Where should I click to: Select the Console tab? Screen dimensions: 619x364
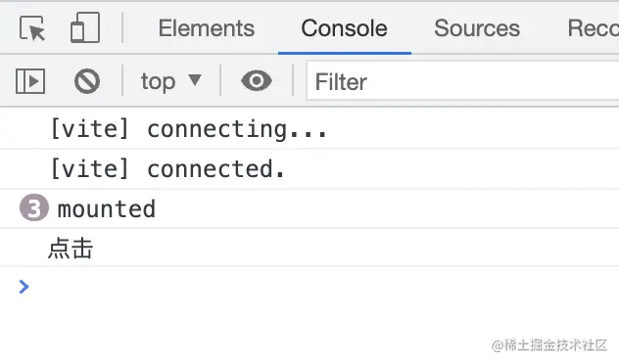coord(344,28)
